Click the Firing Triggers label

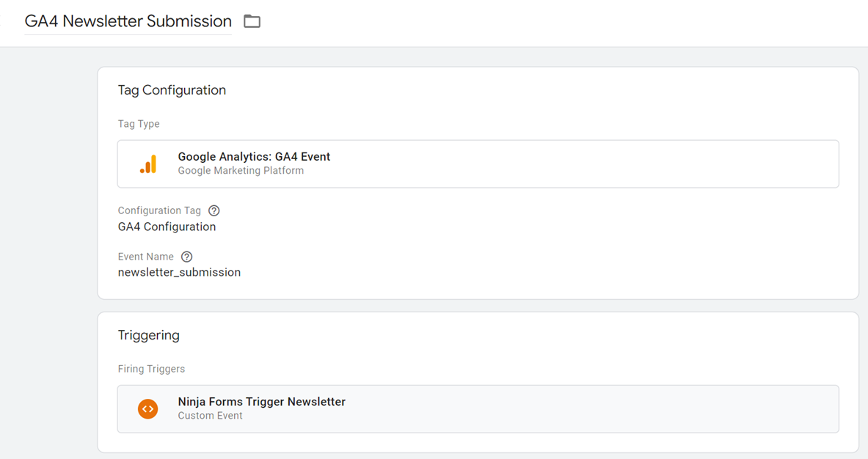point(151,369)
